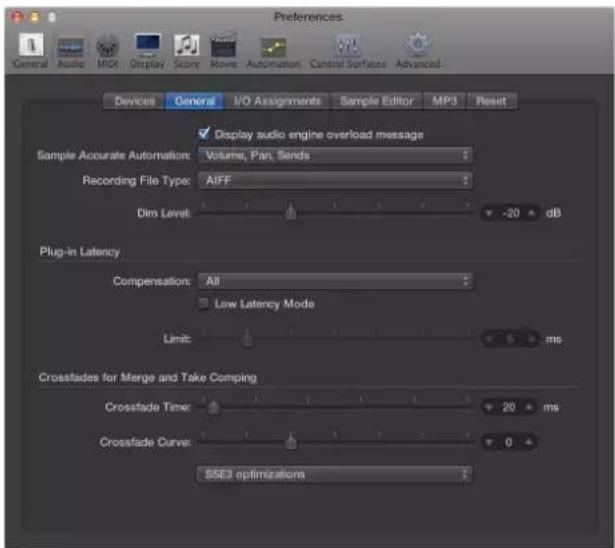
Task: Open the Automation preferences icon
Action: pyautogui.click(x=273, y=47)
